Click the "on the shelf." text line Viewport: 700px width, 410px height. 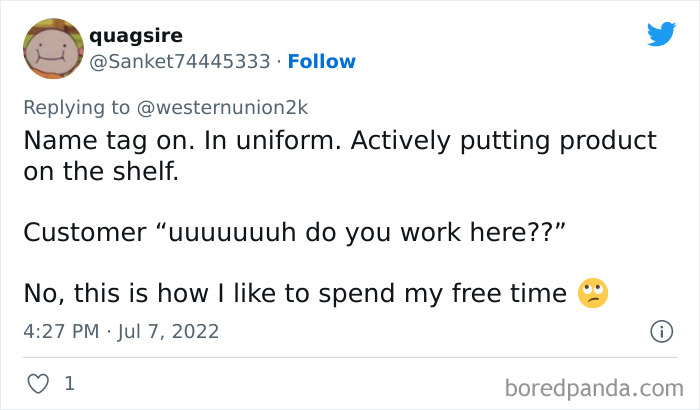pos(101,171)
